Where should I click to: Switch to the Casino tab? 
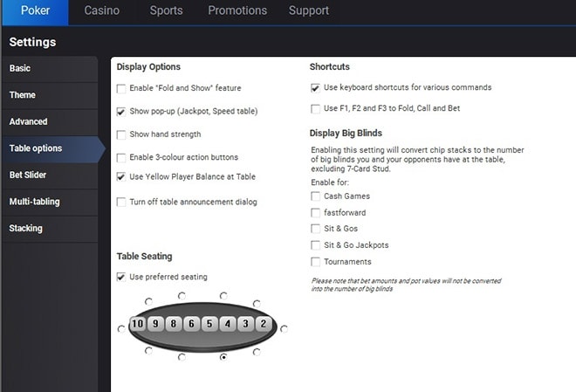tap(103, 11)
